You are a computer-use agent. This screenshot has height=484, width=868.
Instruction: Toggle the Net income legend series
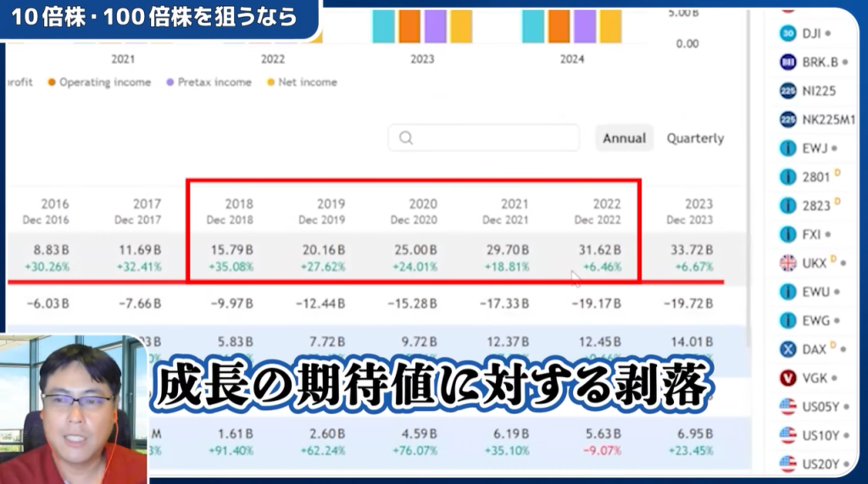click(302, 82)
